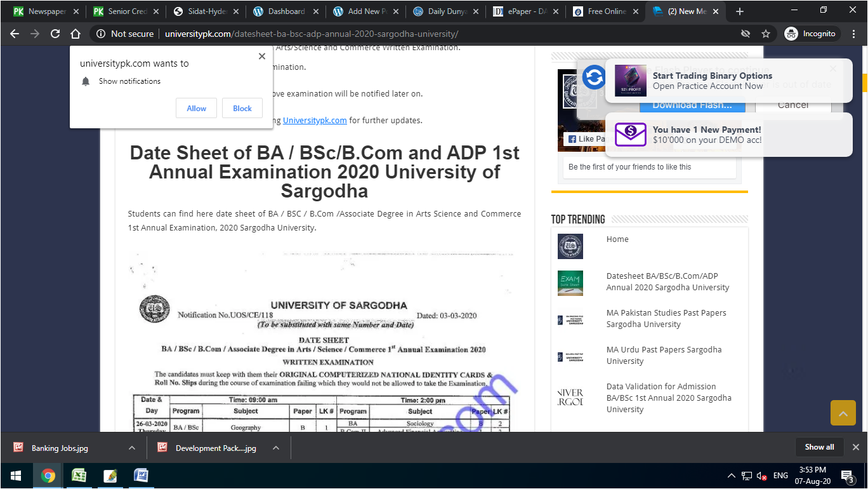
Task: Open the Action Center notifications icon
Action: (x=847, y=476)
